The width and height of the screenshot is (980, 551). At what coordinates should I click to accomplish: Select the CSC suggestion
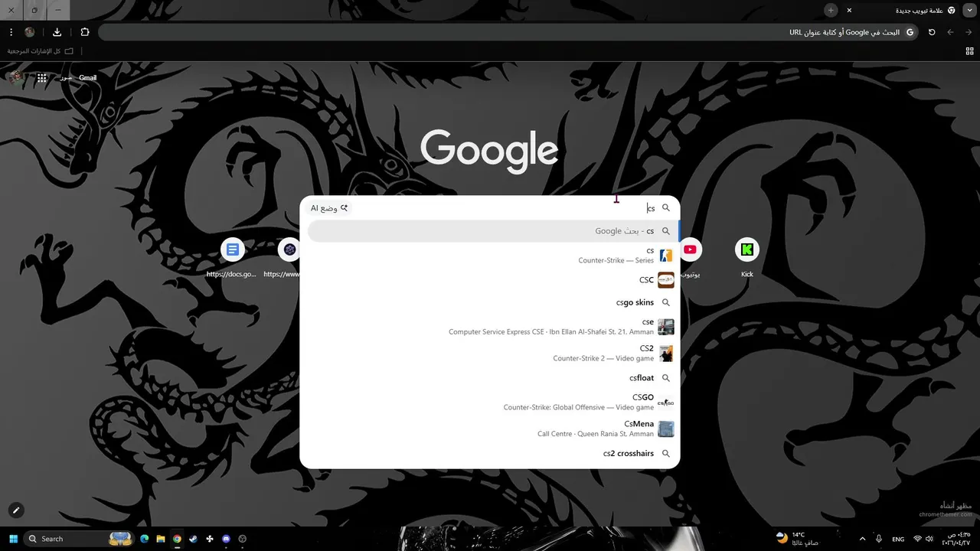pos(490,280)
